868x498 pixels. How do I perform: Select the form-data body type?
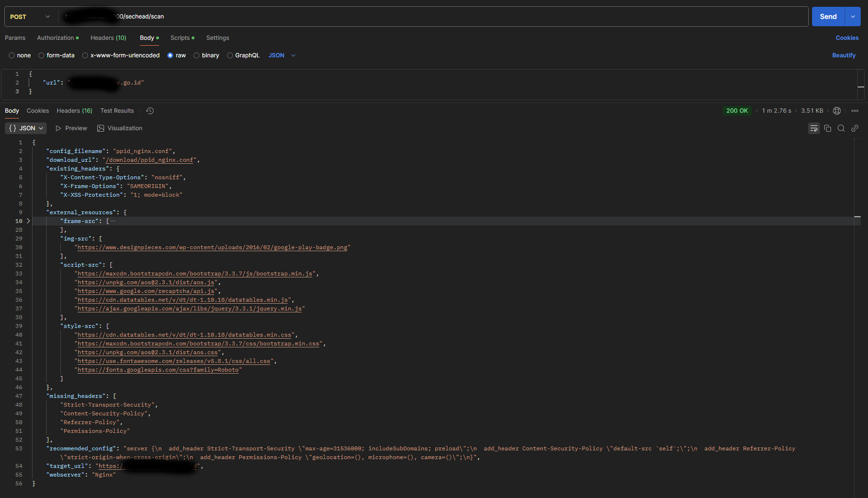tap(56, 55)
